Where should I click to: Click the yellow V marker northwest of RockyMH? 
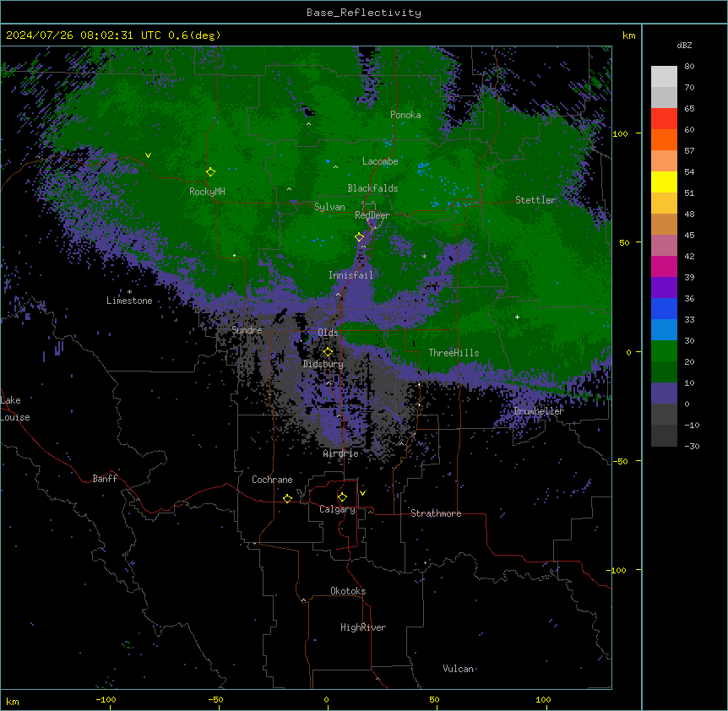(x=148, y=155)
